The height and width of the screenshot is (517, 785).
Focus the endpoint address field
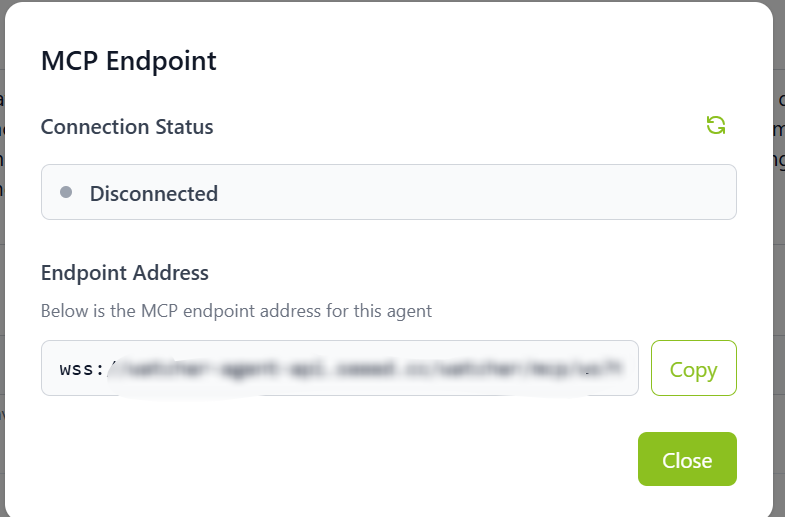(x=340, y=368)
